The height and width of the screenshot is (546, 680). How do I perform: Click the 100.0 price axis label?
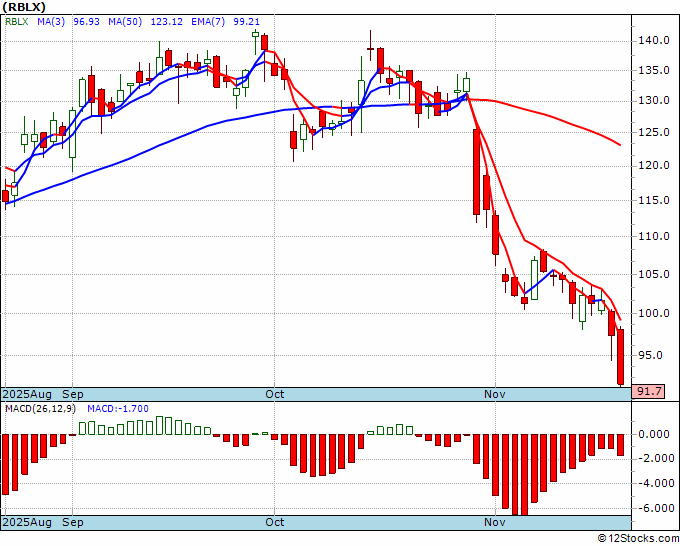click(x=654, y=313)
